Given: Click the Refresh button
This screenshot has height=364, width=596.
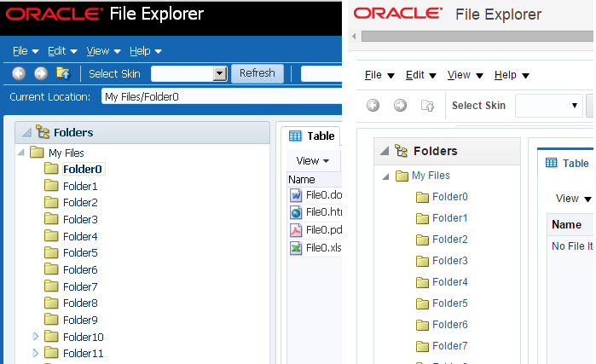Looking at the screenshot, I should (x=257, y=73).
